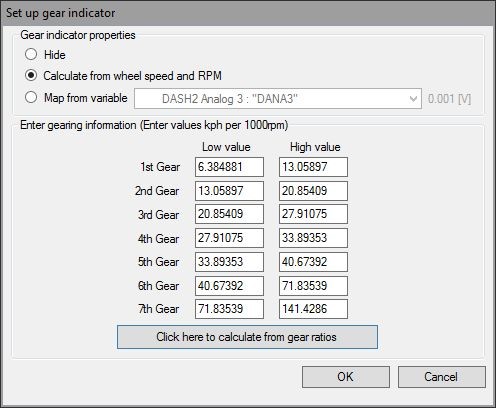Dismiss the dialog with Cancel
496x408 pixels.
[442, 377]
